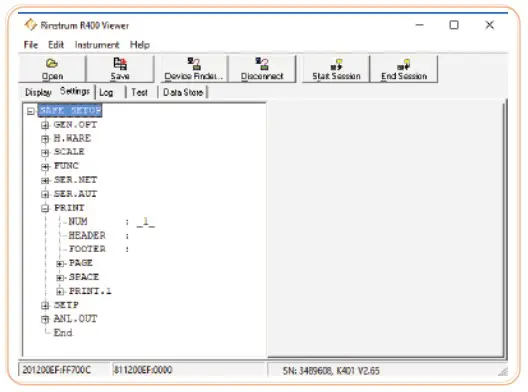Image resolution: width=528 pixels, height=392 pixels.
Task: Expand the H.WARE node
Action: tap(45, 138)
